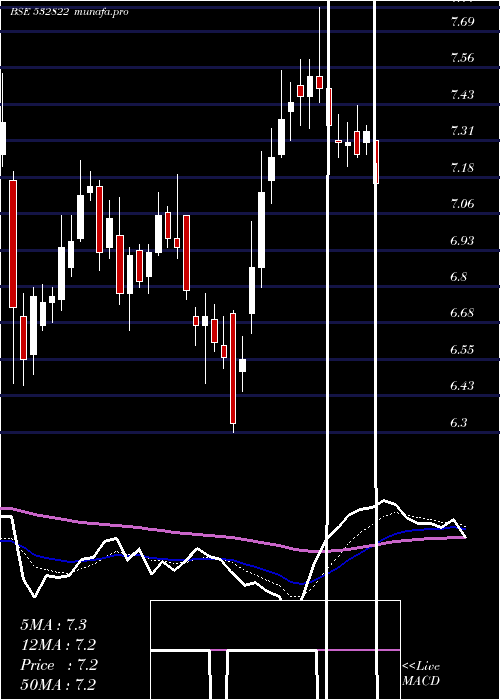The height and width of the screenshot is (700, 500).
Task: Click the 7.06 price axis label
Action: tap(462, 204)
